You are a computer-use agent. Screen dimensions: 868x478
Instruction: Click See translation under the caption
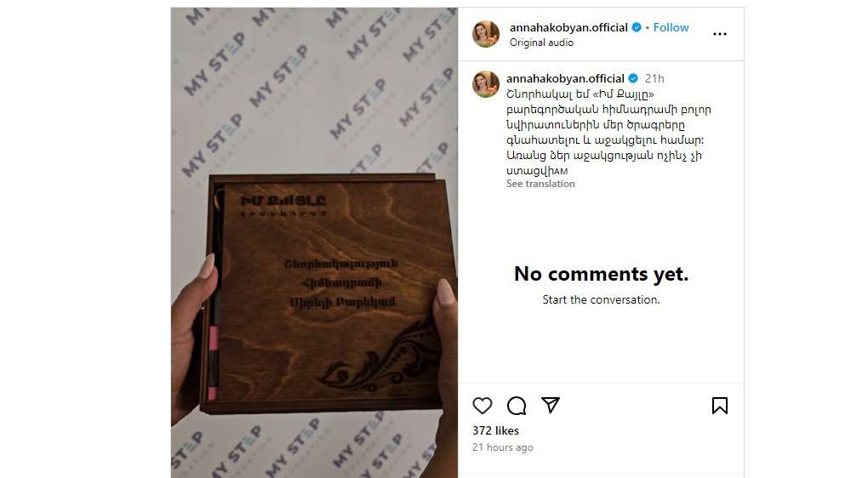point(540,184)
